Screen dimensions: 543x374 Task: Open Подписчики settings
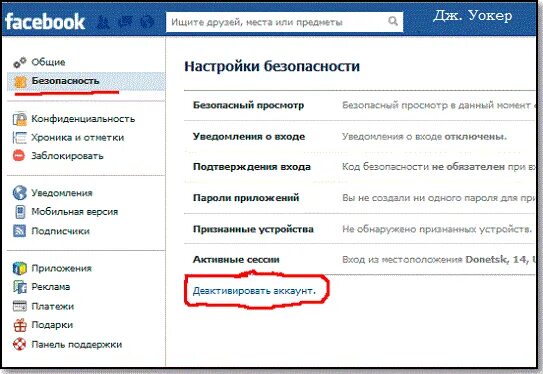click(61, 231)
